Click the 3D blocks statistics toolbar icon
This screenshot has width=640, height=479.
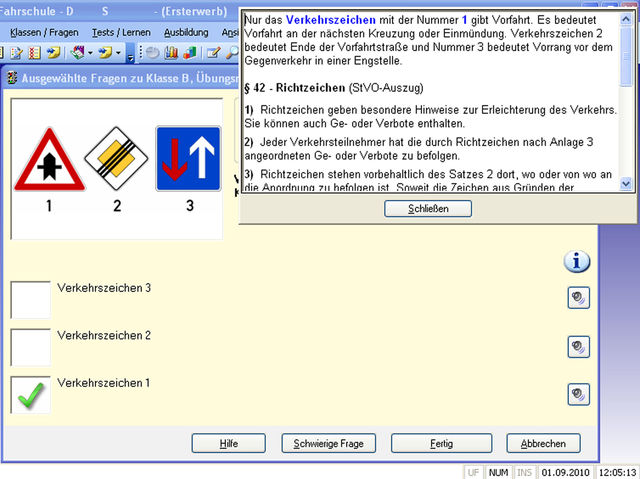click(x=190, y=53)
